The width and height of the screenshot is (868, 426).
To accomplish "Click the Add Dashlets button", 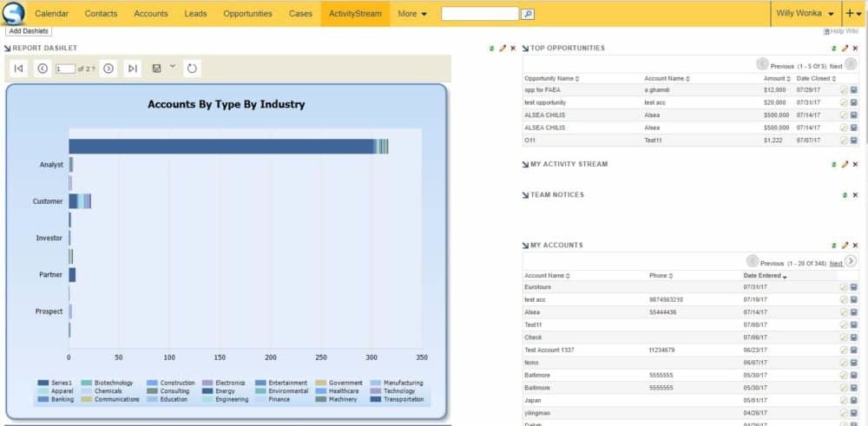I will tap(29, 31).
